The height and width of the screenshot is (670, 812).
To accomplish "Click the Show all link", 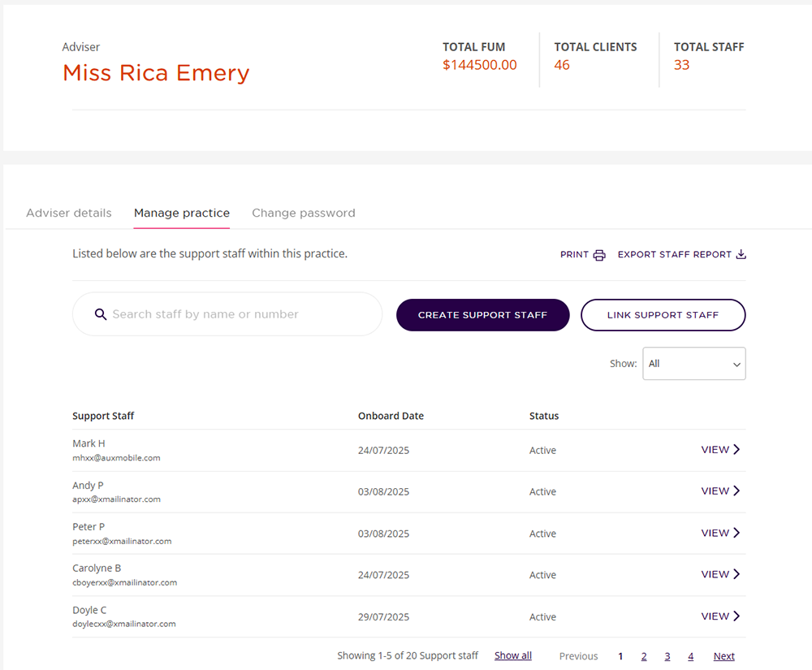I will (513, 656).
